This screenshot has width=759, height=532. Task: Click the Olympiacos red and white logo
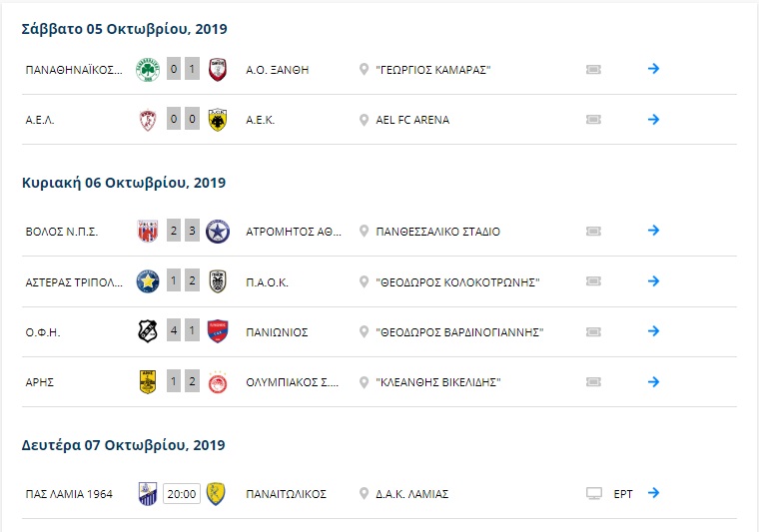pos(218,382)
